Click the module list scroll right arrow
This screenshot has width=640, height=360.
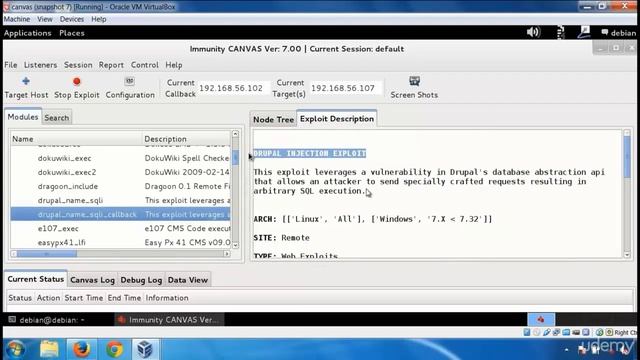click(x=227, y=254)
